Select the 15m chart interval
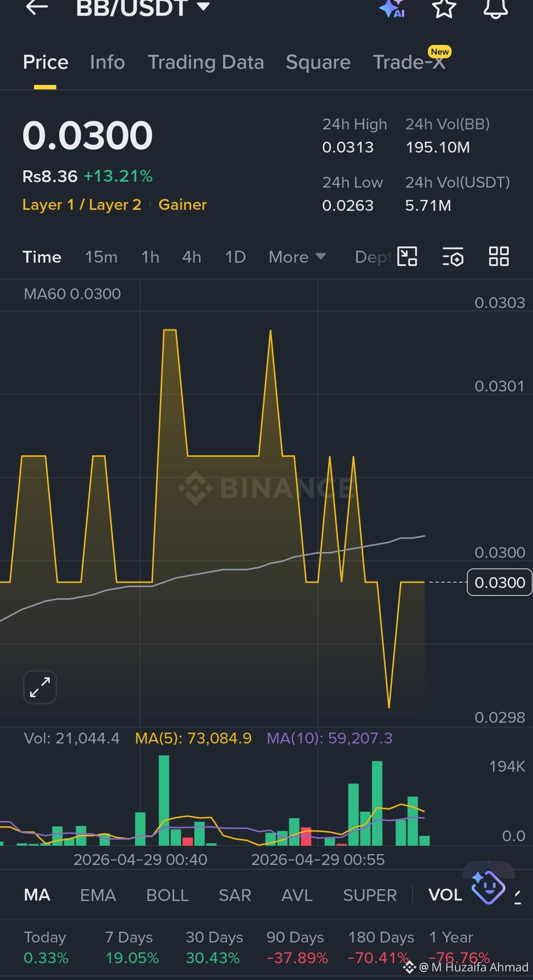The height and width of the screenshot is (980, 533). point(101,257)
